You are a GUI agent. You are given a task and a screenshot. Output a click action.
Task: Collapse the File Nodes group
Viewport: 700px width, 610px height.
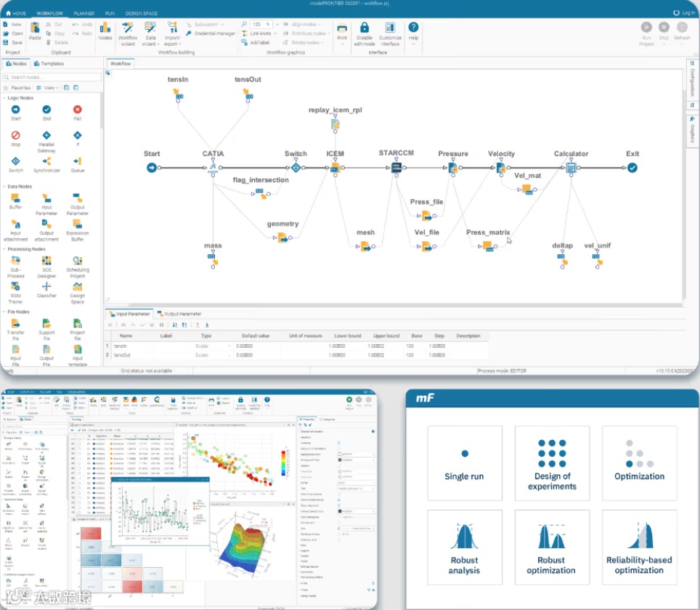tap(4, 312)
